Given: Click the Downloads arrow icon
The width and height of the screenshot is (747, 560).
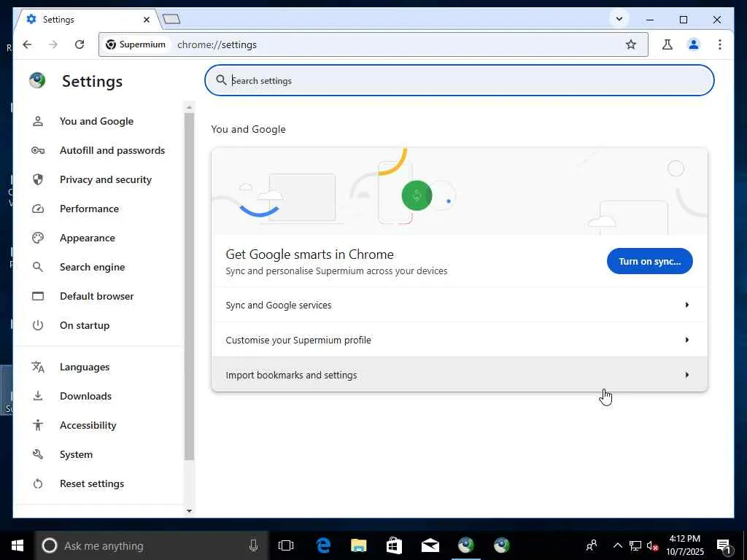Looking at the screenshot, I should [38, 396].
